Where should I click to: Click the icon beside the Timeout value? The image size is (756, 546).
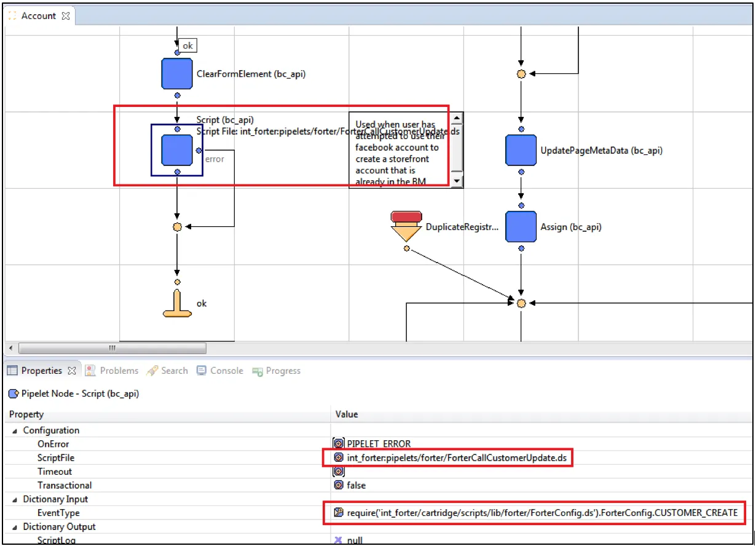338,472
